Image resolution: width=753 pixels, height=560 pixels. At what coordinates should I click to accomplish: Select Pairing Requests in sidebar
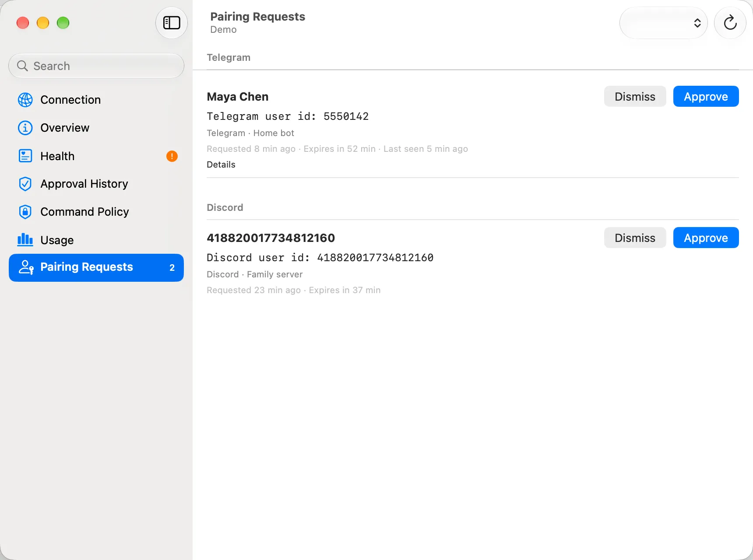point(96,268)
